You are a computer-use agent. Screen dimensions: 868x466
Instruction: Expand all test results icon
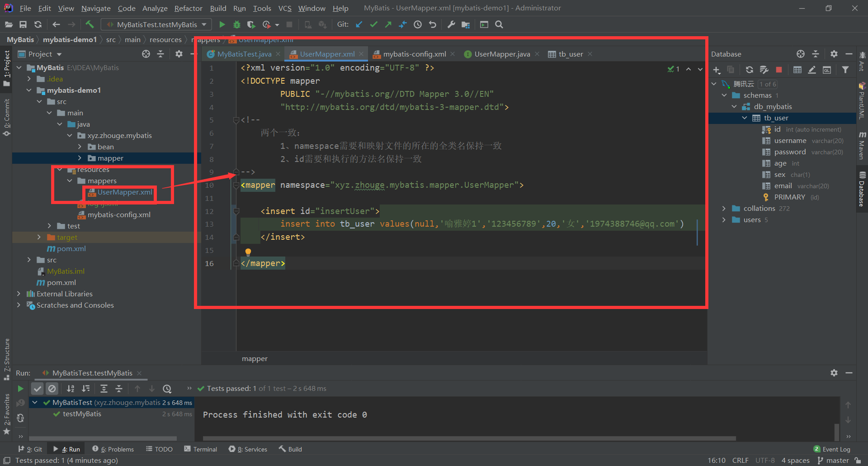click(x=104, y=389)
